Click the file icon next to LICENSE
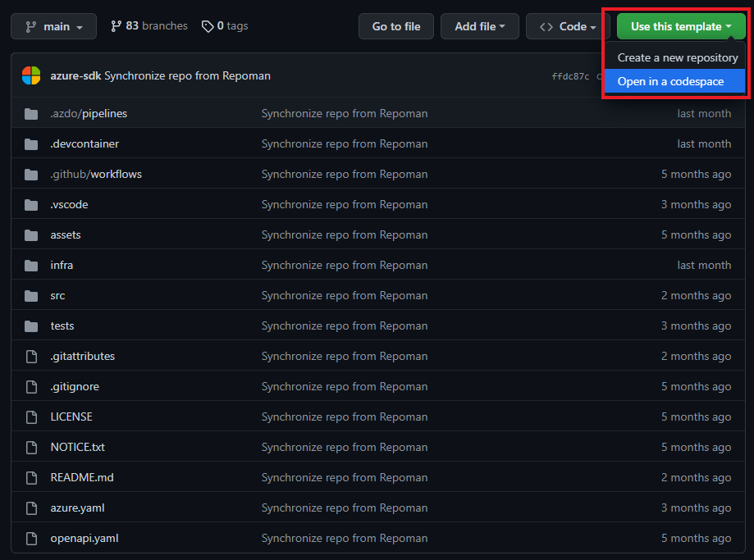The image size is (754, 560). [x=30, y=416]
